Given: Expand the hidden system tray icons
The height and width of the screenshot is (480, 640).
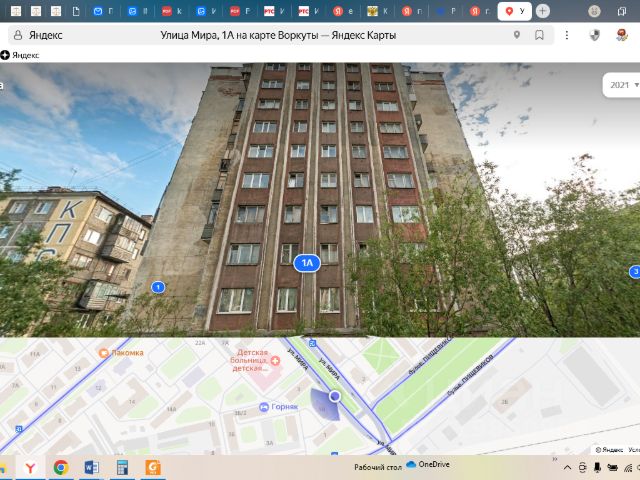Looking at the screenshot, I should [x=567, y=468].
